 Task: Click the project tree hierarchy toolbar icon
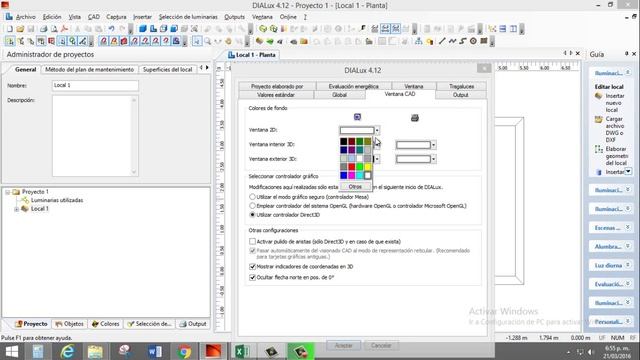pos(418,41)
